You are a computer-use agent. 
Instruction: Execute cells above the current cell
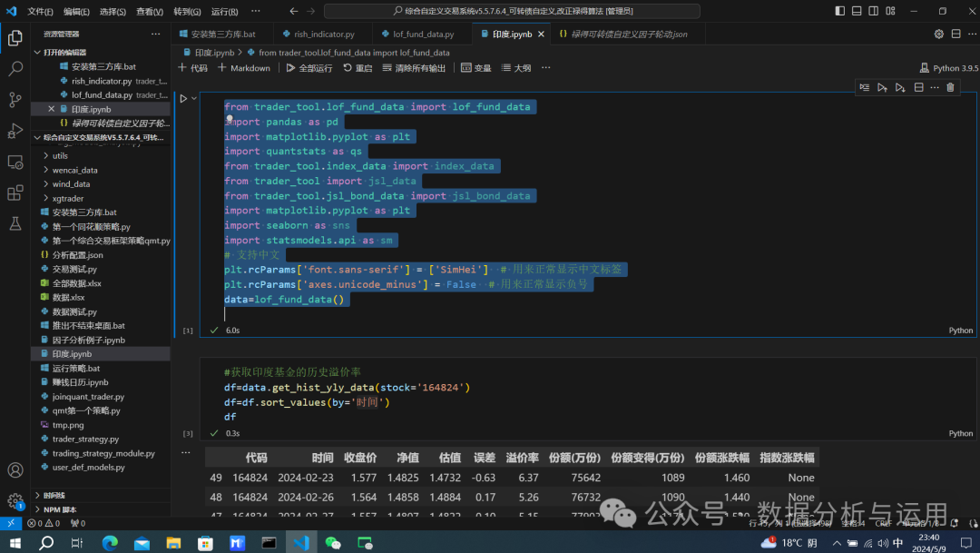tap(882, 87)
